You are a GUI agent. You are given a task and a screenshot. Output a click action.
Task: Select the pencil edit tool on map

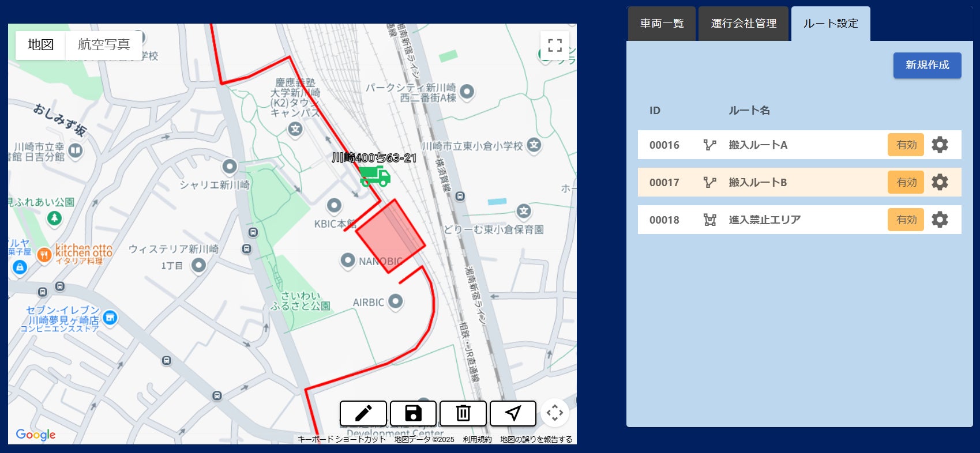pyautogui.click(x=363, y=413)
